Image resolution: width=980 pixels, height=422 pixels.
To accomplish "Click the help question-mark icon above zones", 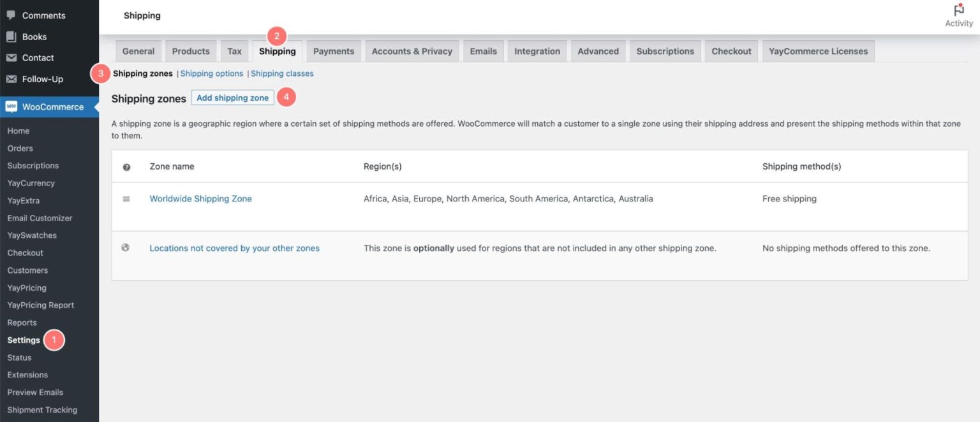I will click(x=126, y=166).
